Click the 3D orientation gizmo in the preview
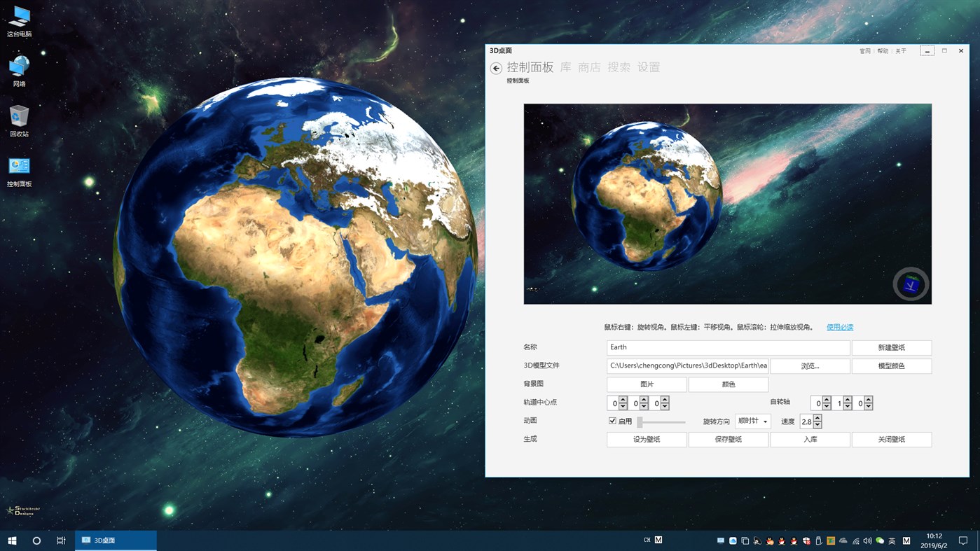The width and height of the screenshot is (980, 551). (910, 284)
